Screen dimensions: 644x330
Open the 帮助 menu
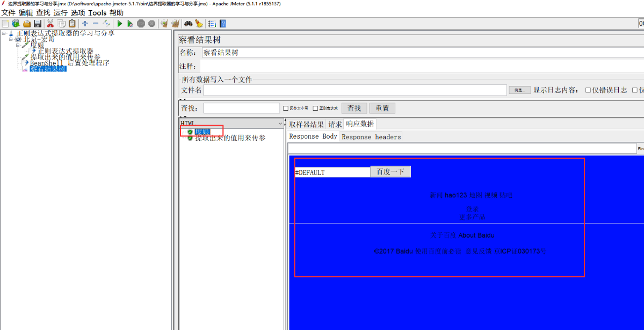click(x=116, y=13)
